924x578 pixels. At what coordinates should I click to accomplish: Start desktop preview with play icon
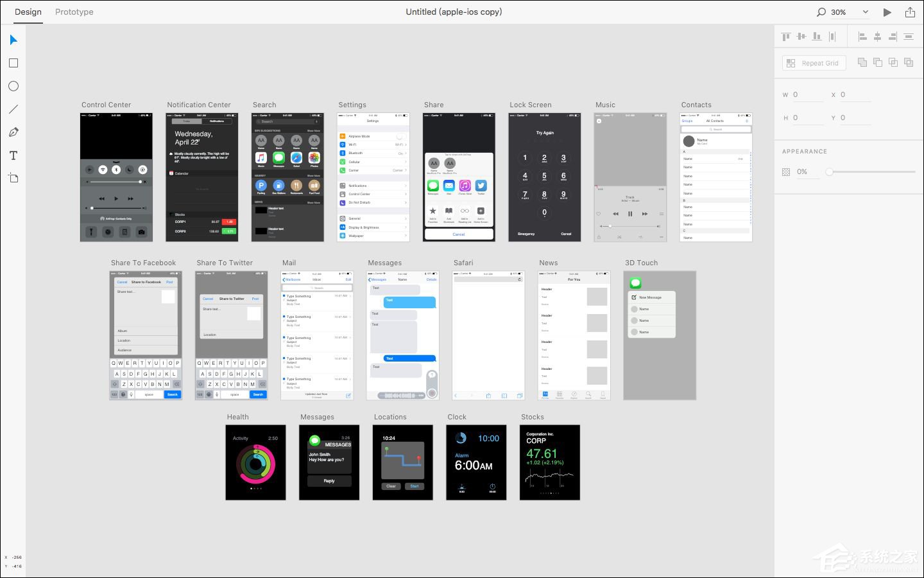pyautogui.click(x=887, y=12)
